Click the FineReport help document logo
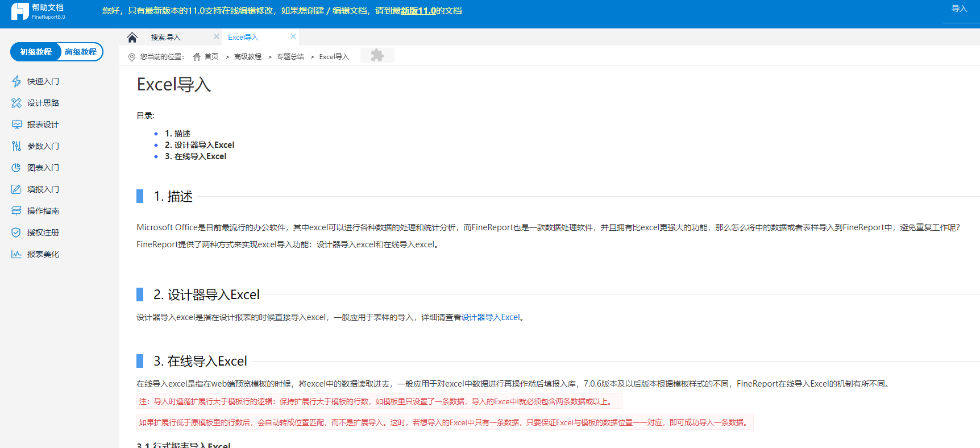The height and width of the screenshot is (448, 980). point(38,11)
